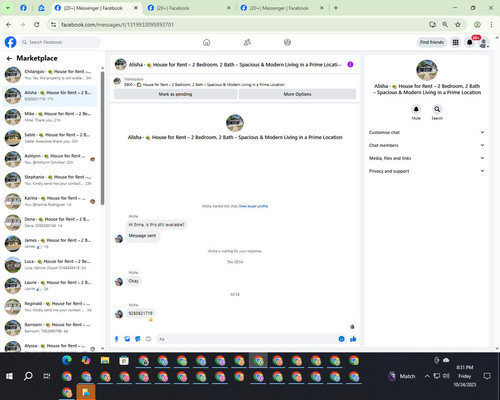This screenshot has width=500, height=400.
Task: Click the conversation list scrollbar
Action: tap(102, 138)
